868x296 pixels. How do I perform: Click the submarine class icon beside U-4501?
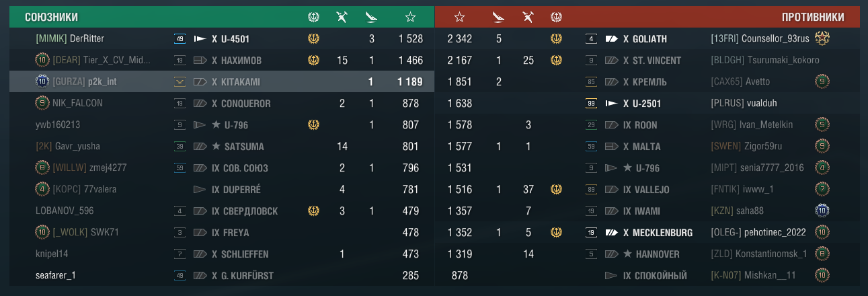tap(200, 39)
